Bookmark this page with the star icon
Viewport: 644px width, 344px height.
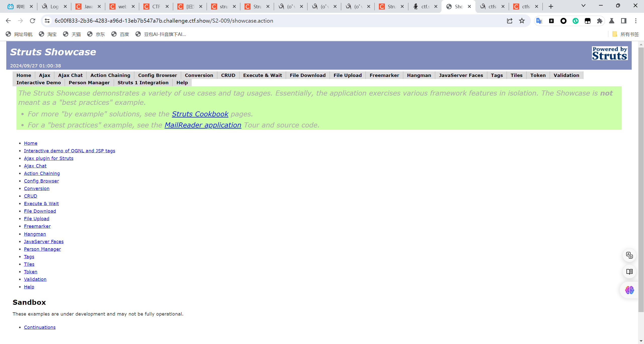[522, 21]
